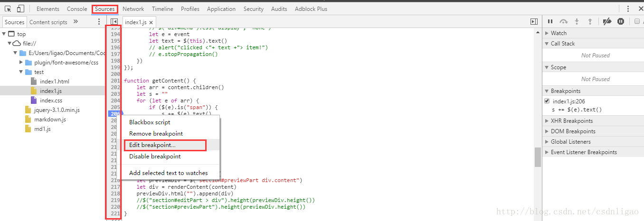
Task: Open the Timeline tab
Action: tap(162, 9)
